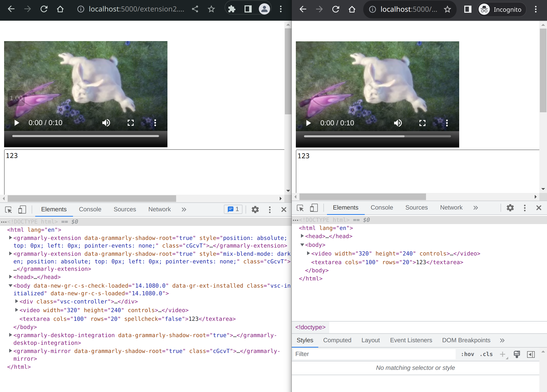
Task: Toggle device toolbar in the left DevTools
Action: 22,210
